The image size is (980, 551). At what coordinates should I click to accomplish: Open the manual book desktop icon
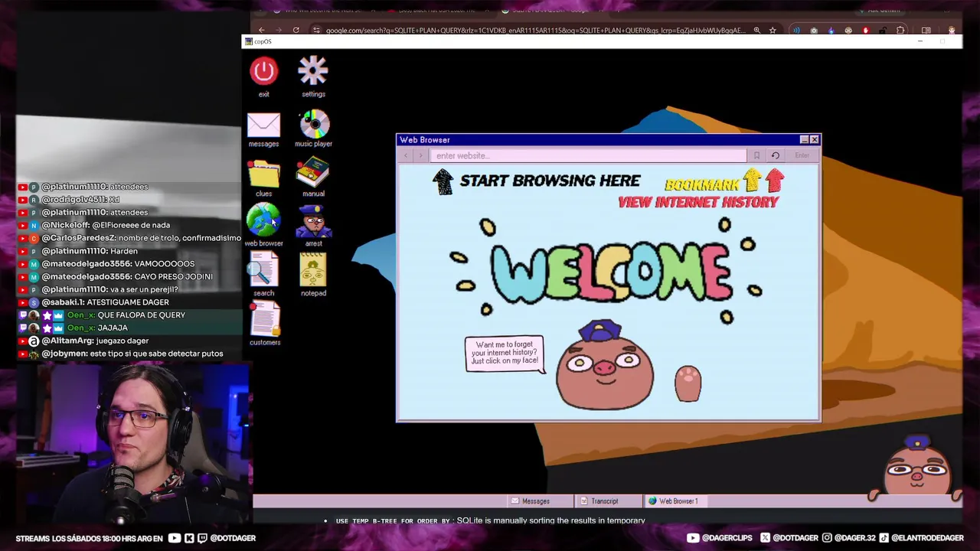pyautogui.click(x=313, y=174)
